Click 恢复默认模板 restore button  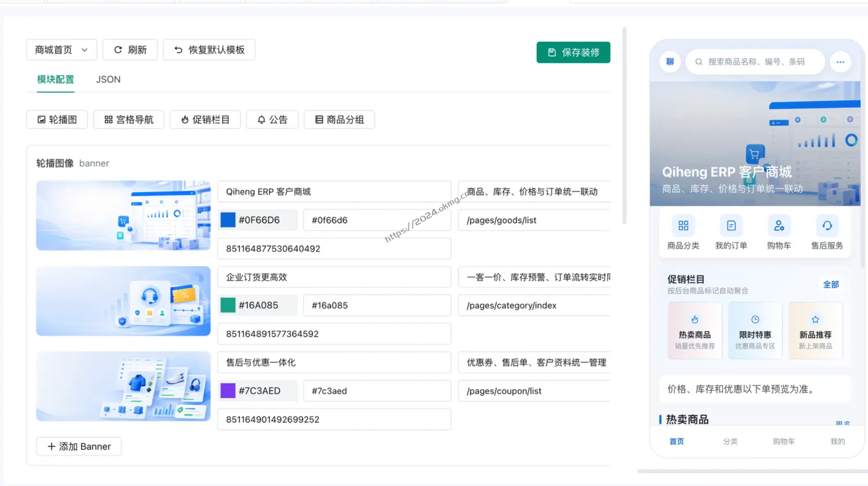(209, 50)
